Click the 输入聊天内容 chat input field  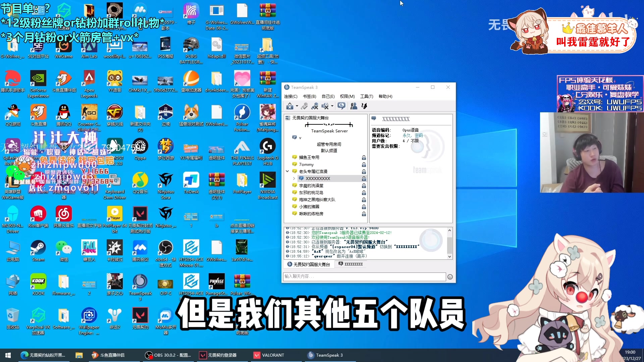click(x=364, y=277)
